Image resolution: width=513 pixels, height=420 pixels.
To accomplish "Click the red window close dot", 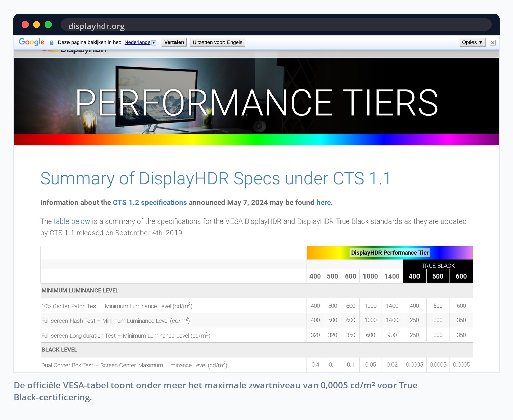I will pos(25,24).
